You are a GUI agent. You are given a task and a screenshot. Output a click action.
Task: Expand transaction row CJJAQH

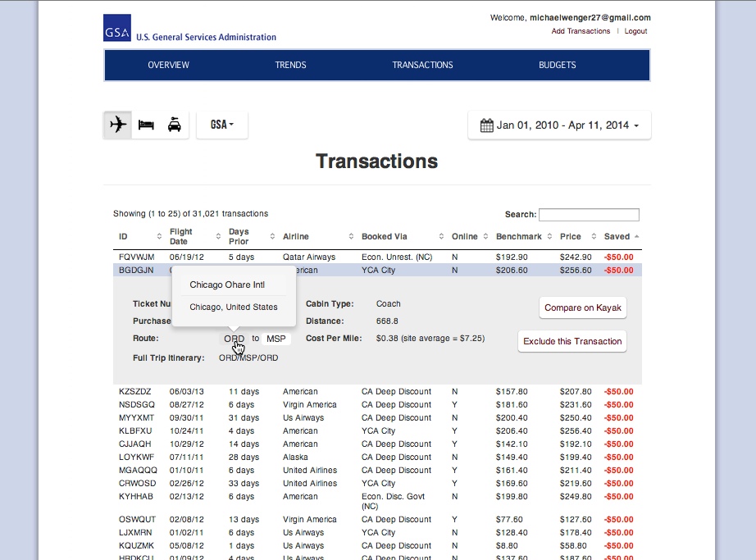pos(377,444)
